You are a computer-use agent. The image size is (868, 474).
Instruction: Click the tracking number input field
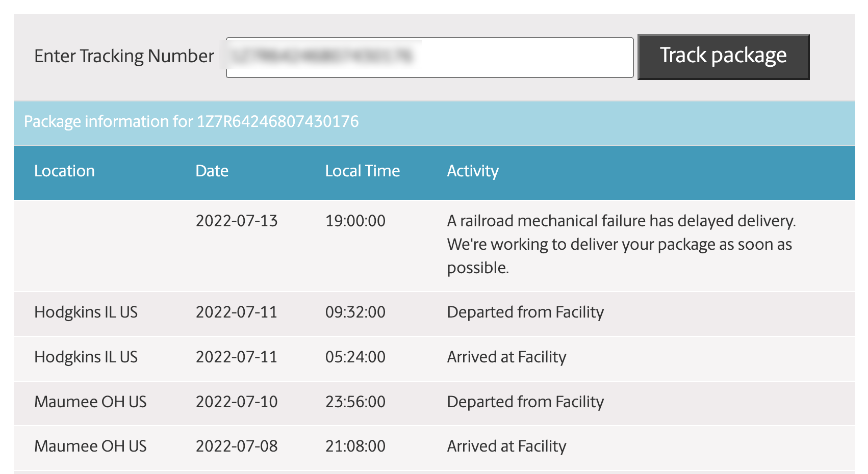[429, 58]
